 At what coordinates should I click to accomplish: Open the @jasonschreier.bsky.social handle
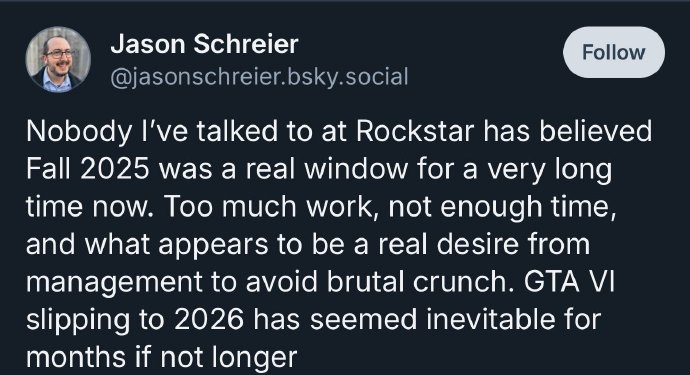coord(259,77)
